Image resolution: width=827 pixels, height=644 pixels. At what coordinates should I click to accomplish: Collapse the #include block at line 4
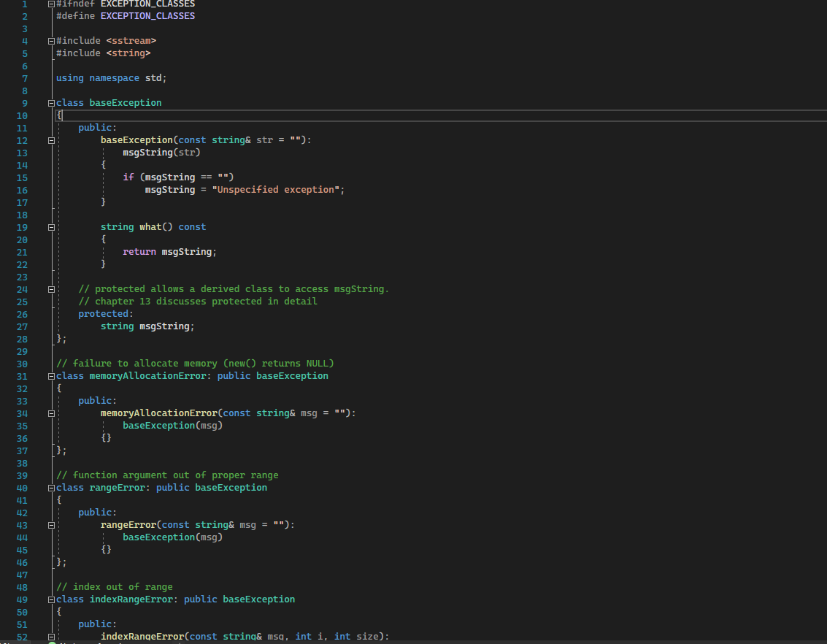coord(51,41)
